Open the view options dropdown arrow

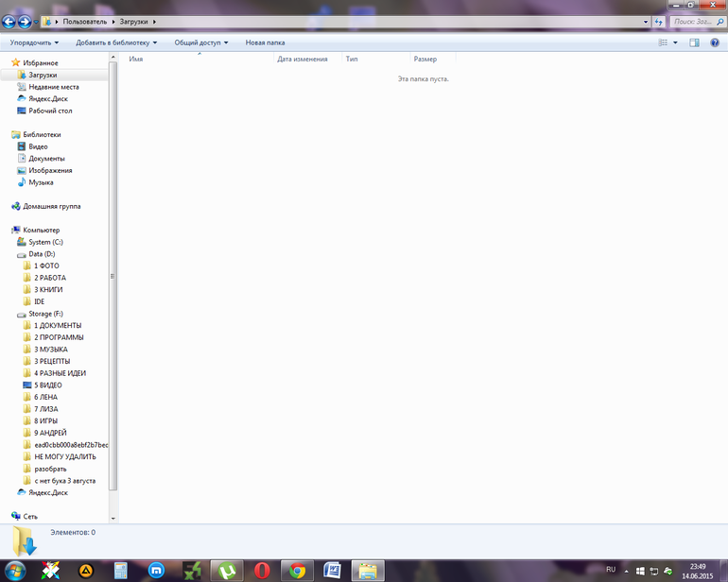click(x=675, y=43)
